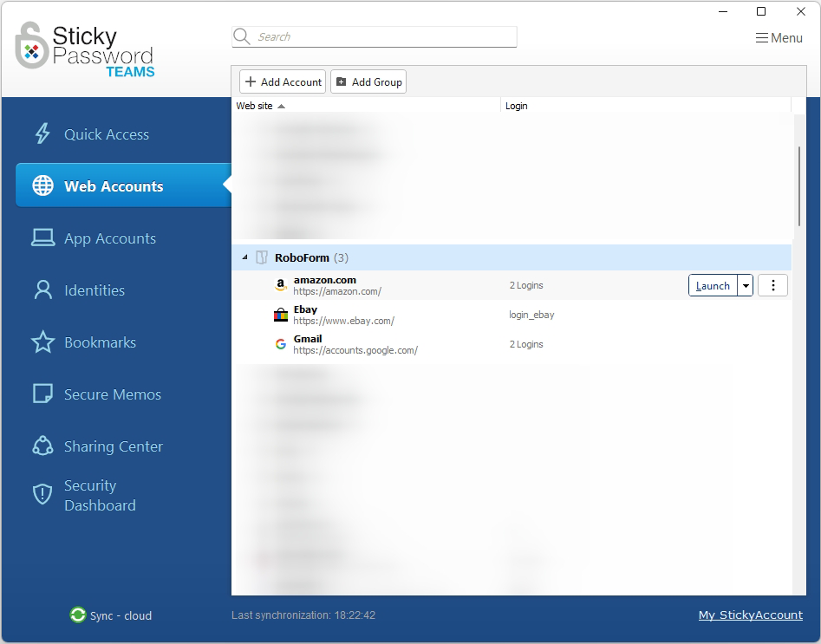Click the Sticky Password Teams logo
The image size is (821, 644).
(x=84, y=49)
